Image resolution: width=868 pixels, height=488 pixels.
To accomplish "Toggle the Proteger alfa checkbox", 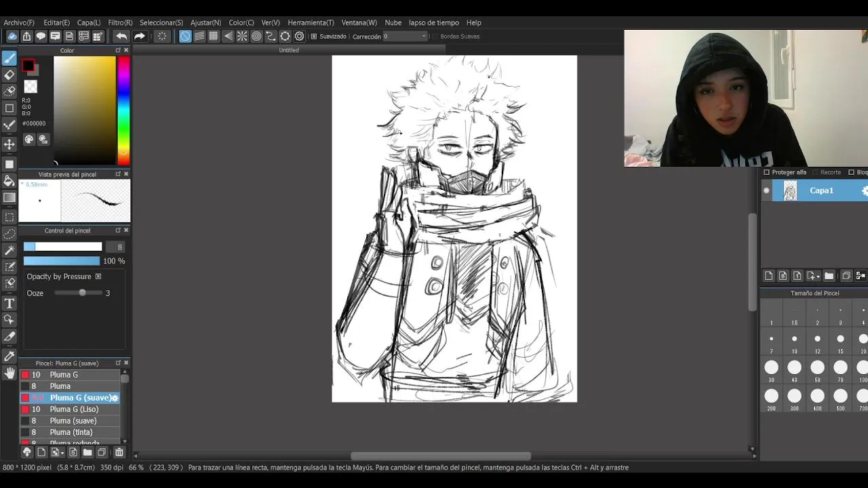I will coord(766,172).
